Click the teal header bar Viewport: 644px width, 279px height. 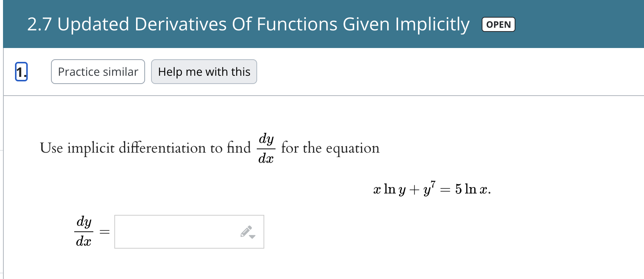pos(581,24)
